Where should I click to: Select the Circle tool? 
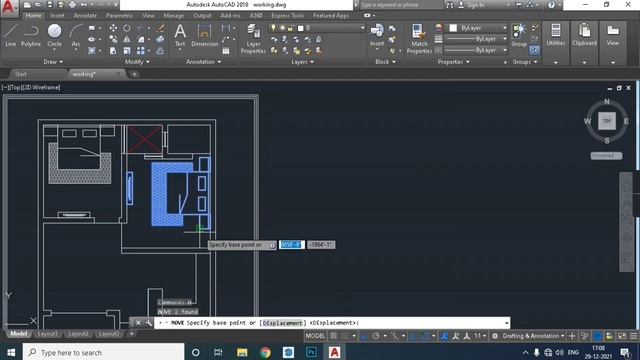[x=54, y=35]
